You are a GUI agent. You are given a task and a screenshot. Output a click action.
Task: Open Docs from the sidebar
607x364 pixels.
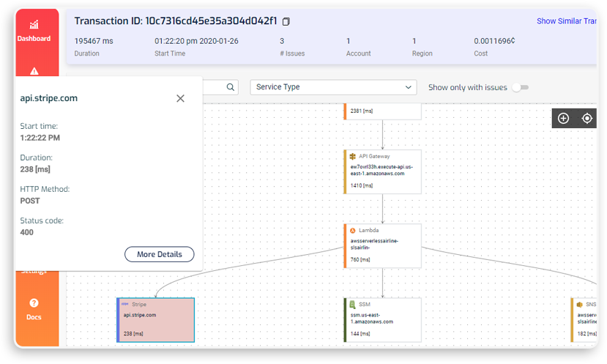[34, 309]
